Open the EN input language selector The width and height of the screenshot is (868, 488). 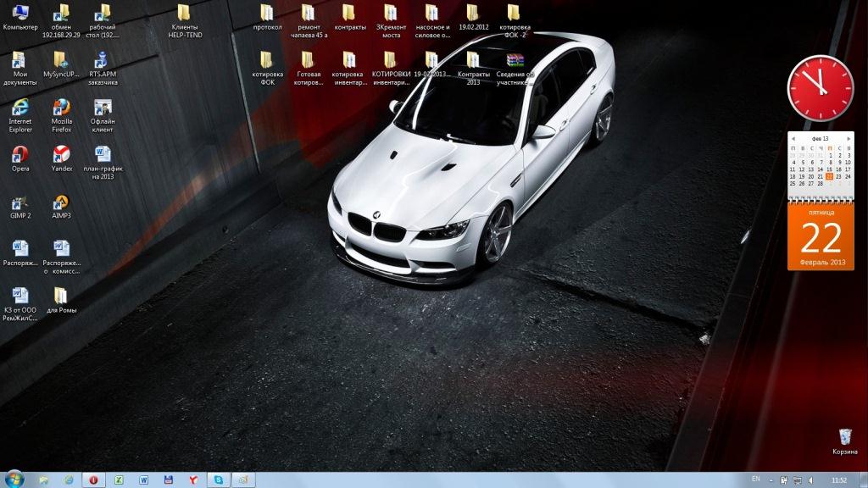(755, 480)
